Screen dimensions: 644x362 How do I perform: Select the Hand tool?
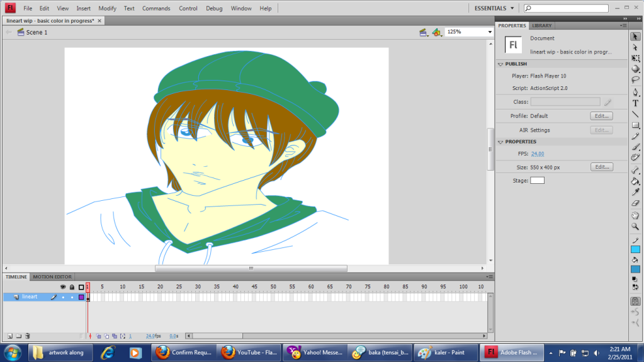pos(635,215)
